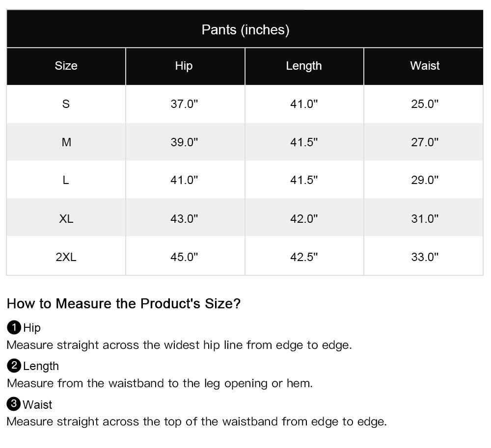This screenshot has width=491, height=448.
Task: Click the Length column header
Action: 304,66
